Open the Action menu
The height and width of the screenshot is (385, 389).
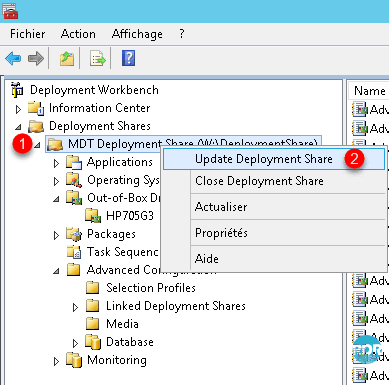(78, 34)
